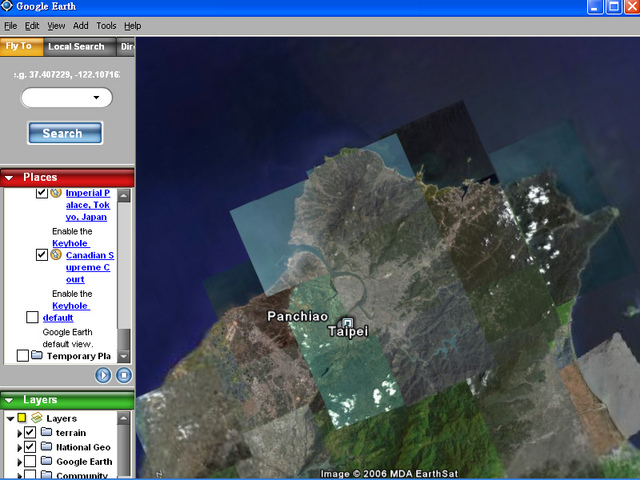Select the Temporary Places tree item
Image resolution: width=640 pixels, height=480 pixels.
(x=78, y=356)
